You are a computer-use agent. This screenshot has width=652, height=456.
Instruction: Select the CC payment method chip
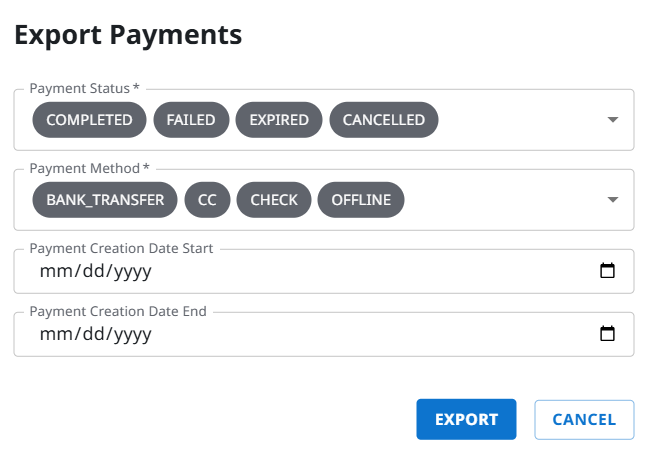[x=207, y=200]
